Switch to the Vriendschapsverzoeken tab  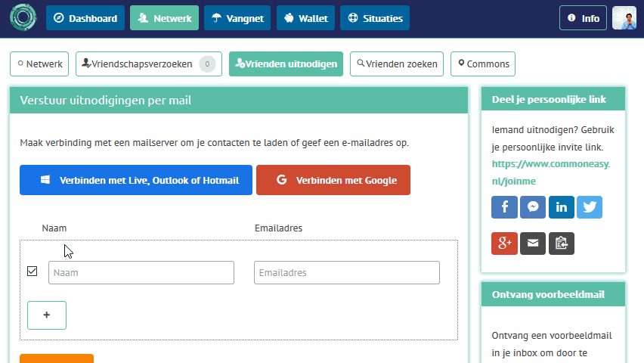coord(148,64)
